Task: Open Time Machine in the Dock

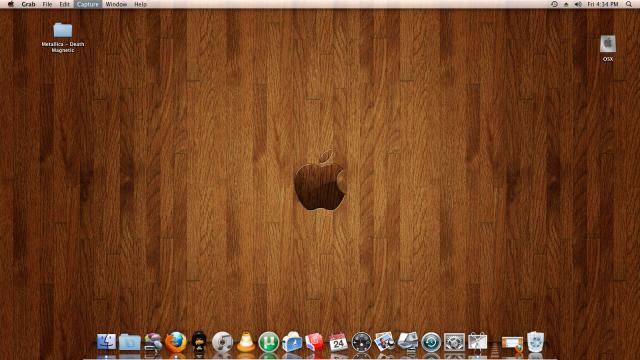Action: 431,342
